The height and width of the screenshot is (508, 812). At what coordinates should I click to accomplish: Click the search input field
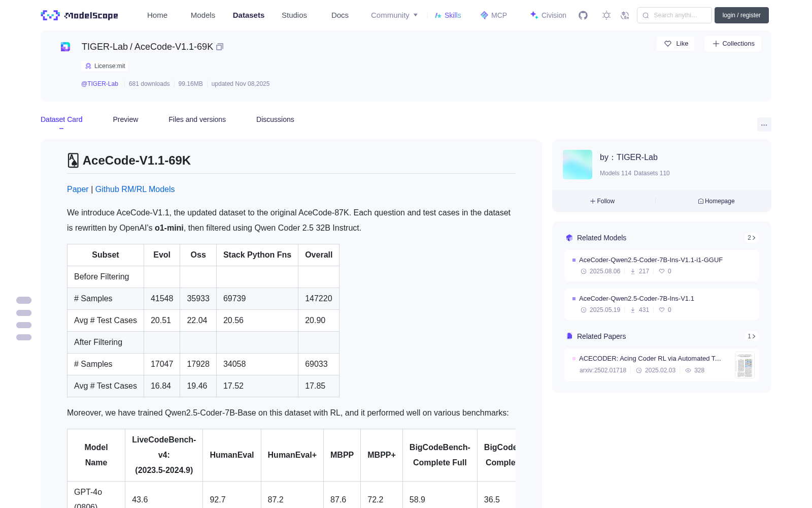(674, 15)
